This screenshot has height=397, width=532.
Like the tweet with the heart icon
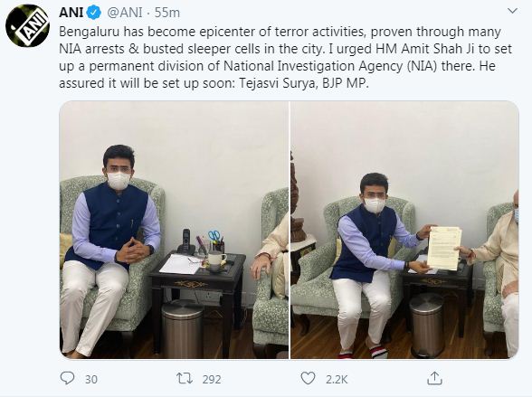click(308, 378)
